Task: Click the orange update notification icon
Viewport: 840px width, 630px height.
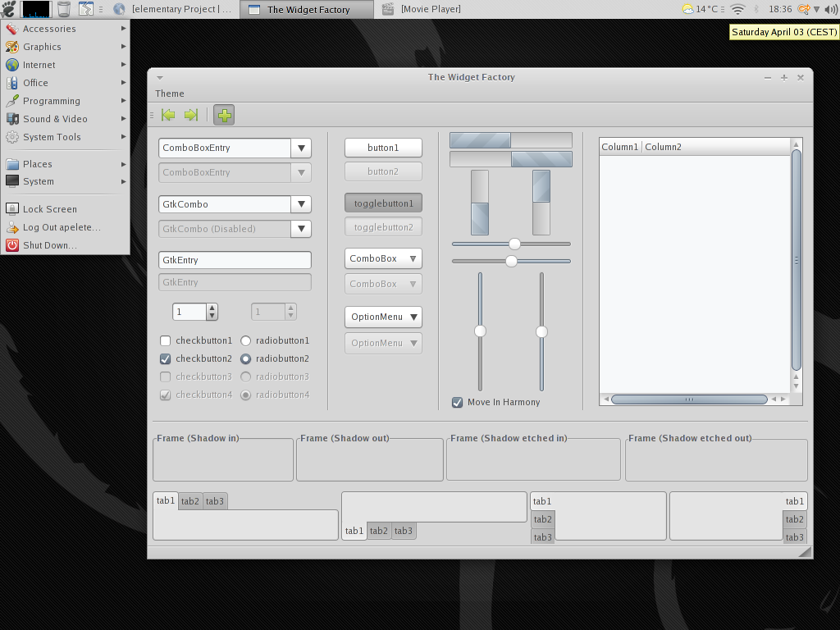Action: (804, 9)
